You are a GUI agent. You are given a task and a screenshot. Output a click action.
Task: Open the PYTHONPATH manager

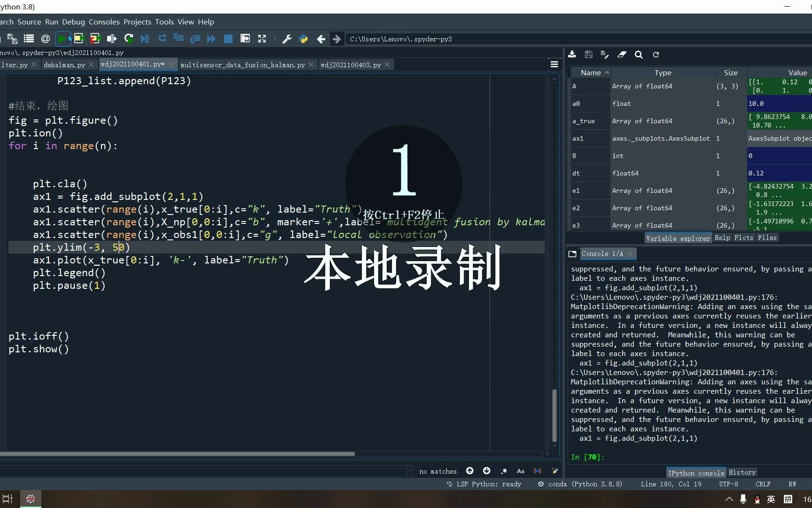pos(304,39)
